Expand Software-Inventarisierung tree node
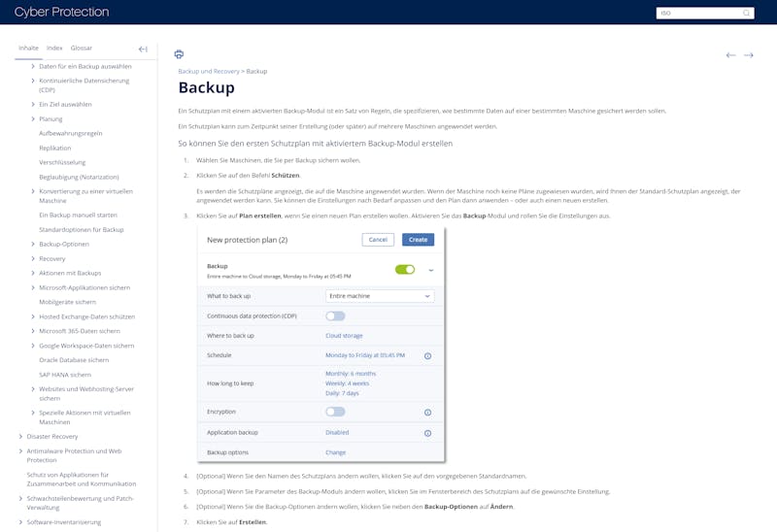Viewport: 777px width, 532px height. pyautogui.click(x=20, y=522)
